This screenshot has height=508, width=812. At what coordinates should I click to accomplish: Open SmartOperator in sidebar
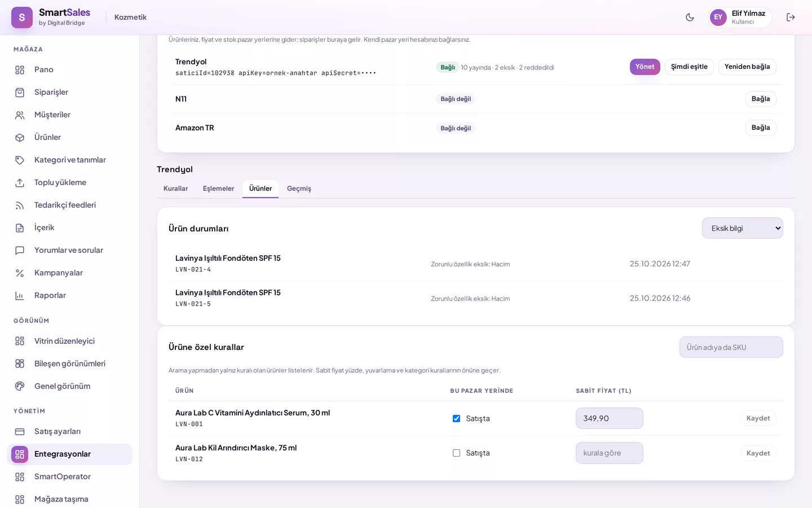(x=69, y=477)
